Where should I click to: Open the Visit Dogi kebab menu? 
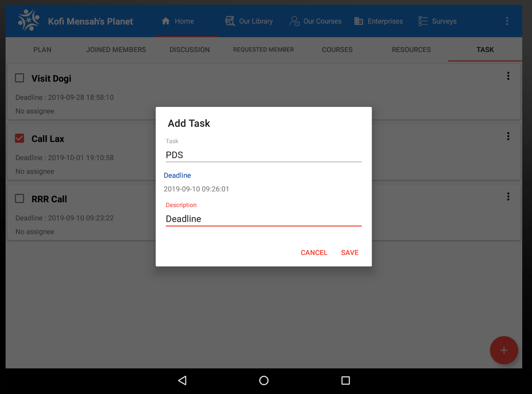tap(508, 76)
